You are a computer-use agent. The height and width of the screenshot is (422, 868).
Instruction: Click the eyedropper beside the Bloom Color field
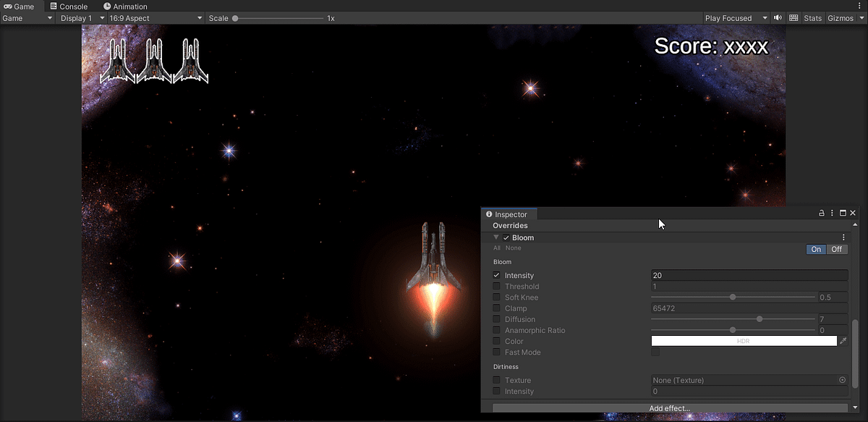point(843,340)
